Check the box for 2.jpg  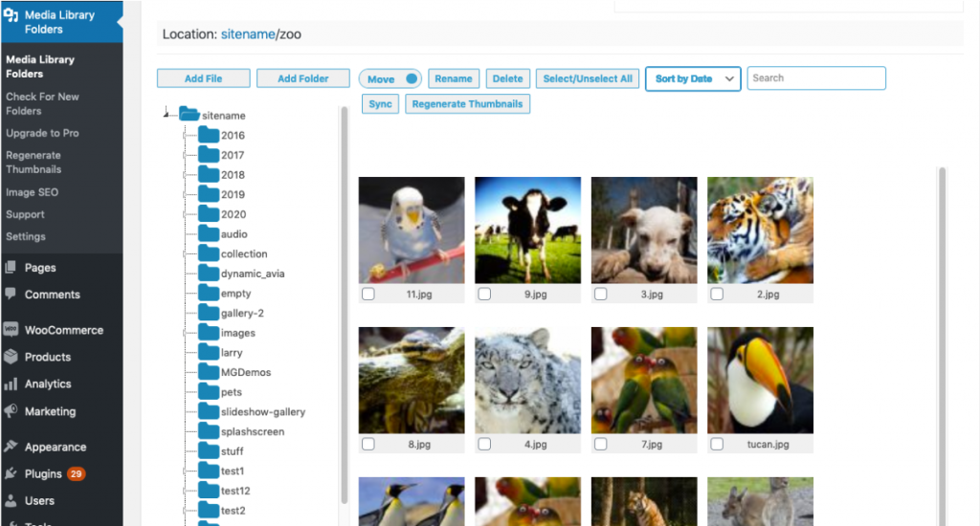717,294
